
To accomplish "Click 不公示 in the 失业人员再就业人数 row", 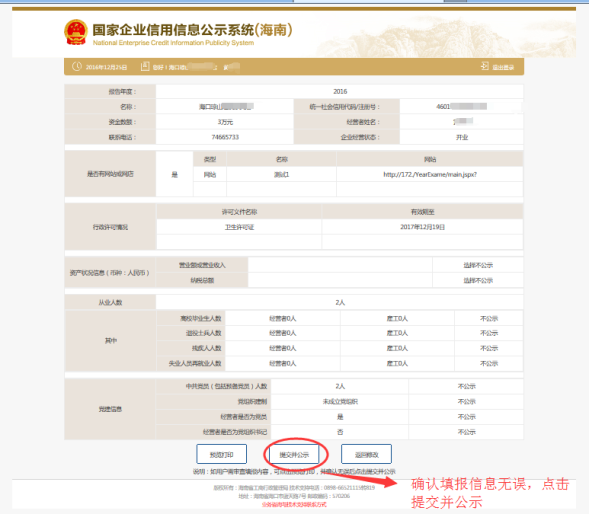I will 489,364.
